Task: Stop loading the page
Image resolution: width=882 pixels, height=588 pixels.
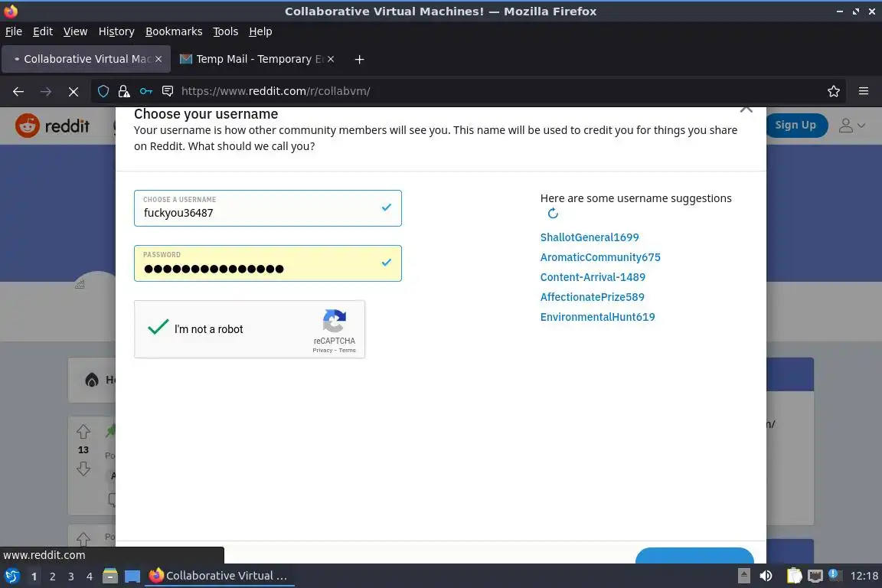Action: (x=73, y=91)
